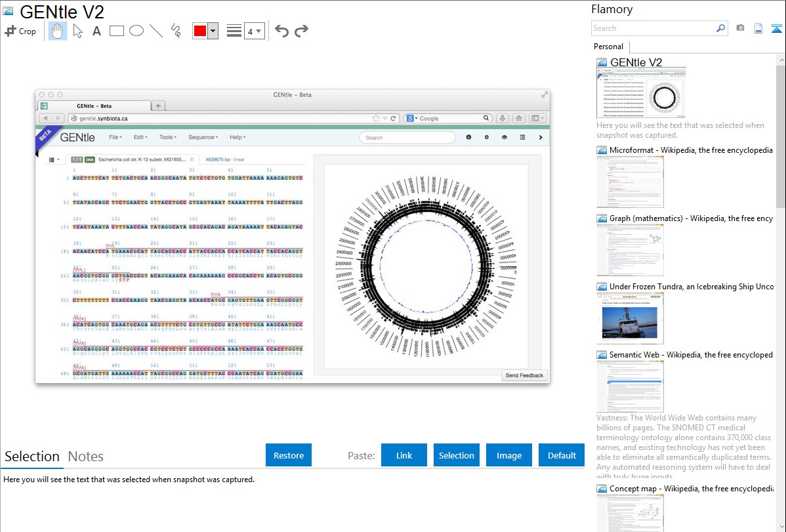Click the GENtle logo text

point(77,137)
